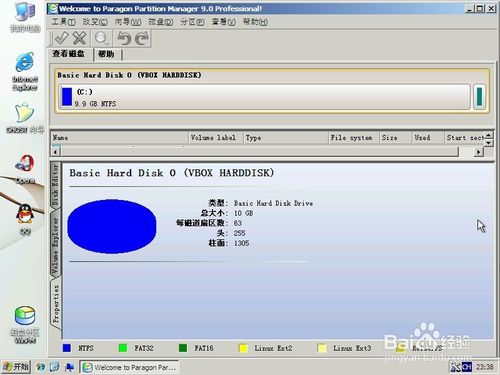The image size is (500, 375).
Task: Switch to the Properties side tab
Action: [56, 304]
